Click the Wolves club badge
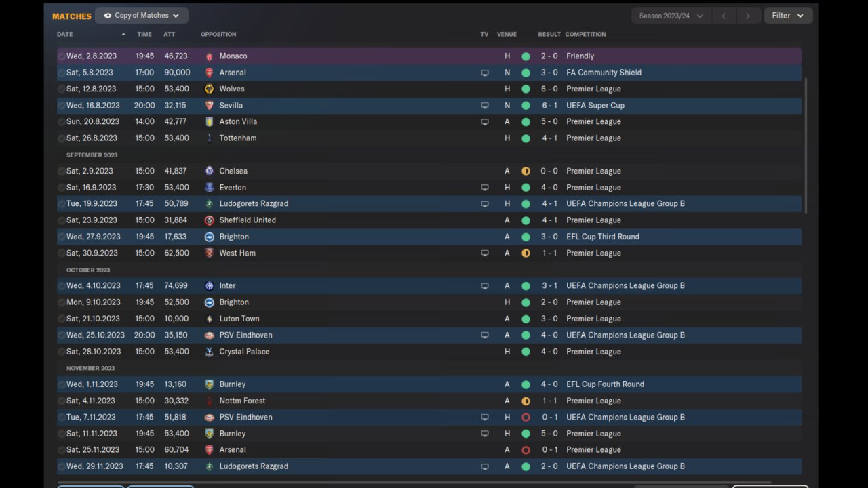Screen dimensions: 868x488 click(209, 89)
